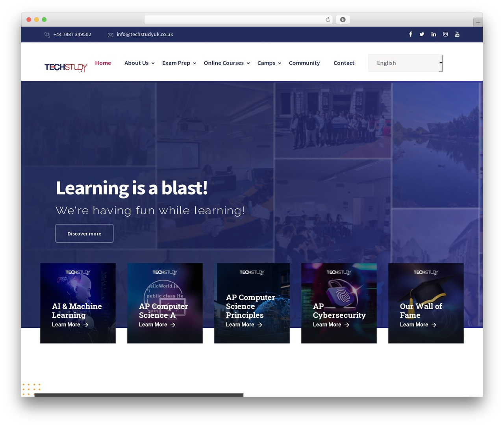
Task: Click Learn More under AP Cybersecurity
Action: 327,325
